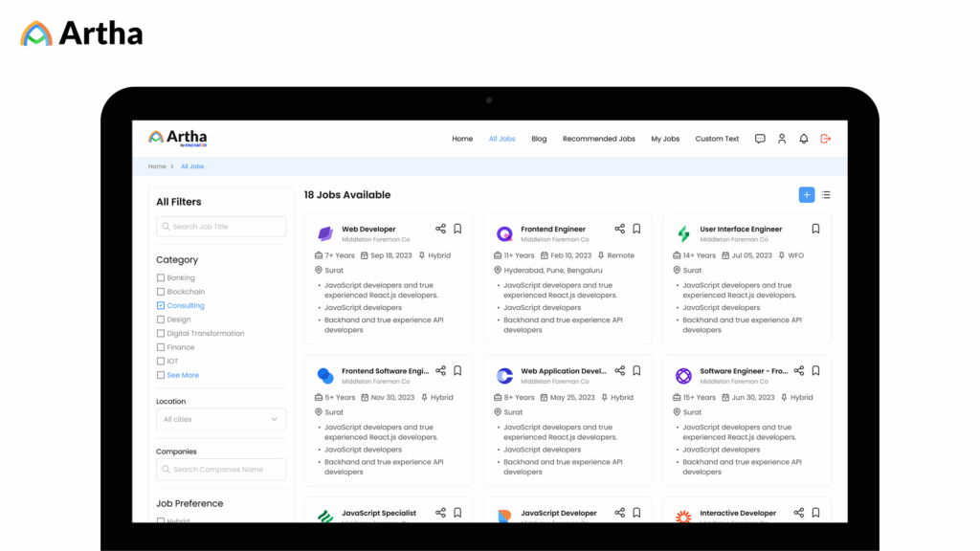The height and width of the screenshot is (551, 980).
Task: Share the Software Engineer - Fro... job
Action: click(x=799, y=370)
